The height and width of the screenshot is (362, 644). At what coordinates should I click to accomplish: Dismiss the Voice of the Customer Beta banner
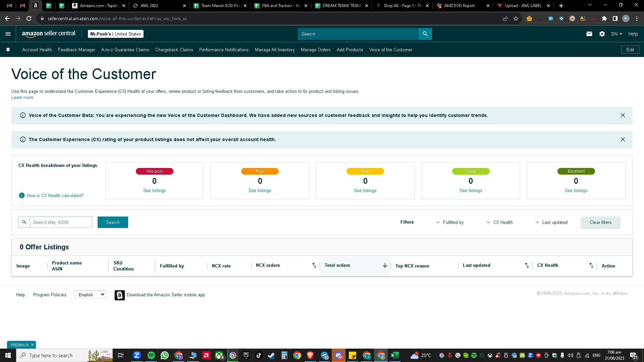pos(623,115)
